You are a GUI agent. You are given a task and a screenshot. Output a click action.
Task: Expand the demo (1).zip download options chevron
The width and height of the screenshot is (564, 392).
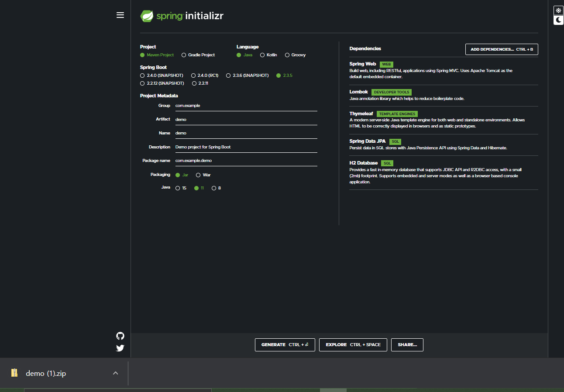coord(115,373)
